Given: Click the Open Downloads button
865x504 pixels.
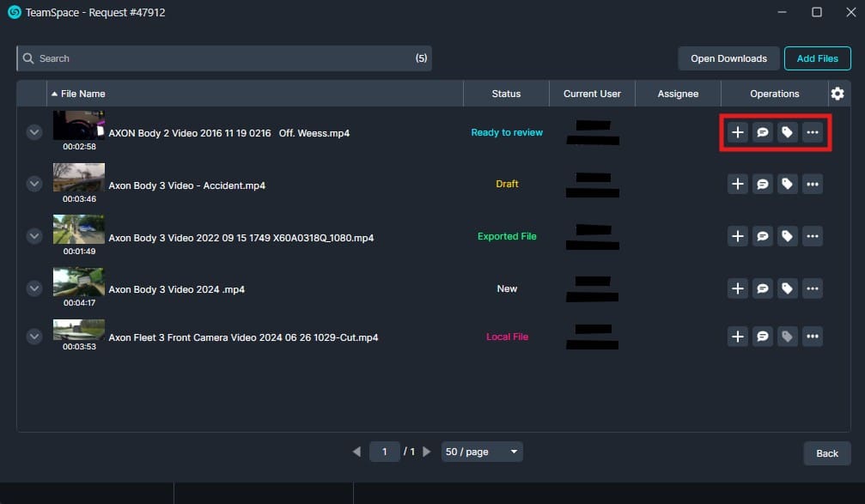Looking at the screenshot, I should pyautogui.click(x=728, y=58).
